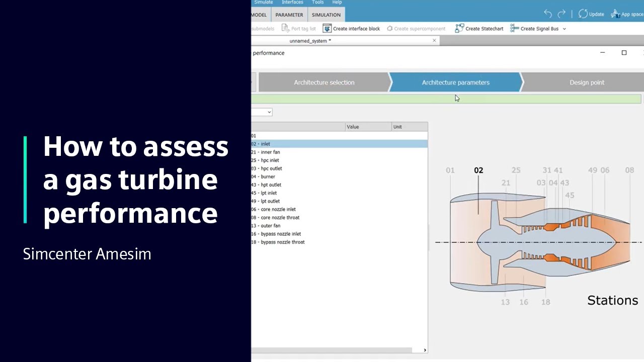Click station label 16 on diagram
The height and width of the screenshot is (362, 644).
pyautogui.click(x=524, y=302)
